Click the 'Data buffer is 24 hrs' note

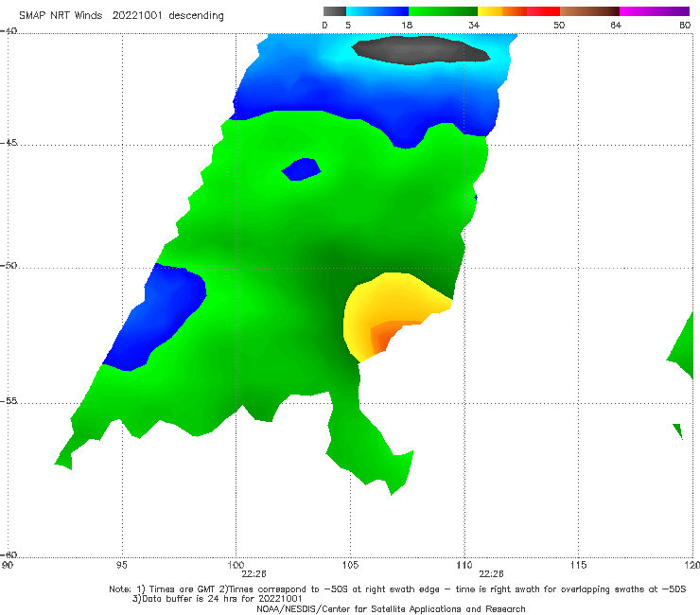[217, 599]
